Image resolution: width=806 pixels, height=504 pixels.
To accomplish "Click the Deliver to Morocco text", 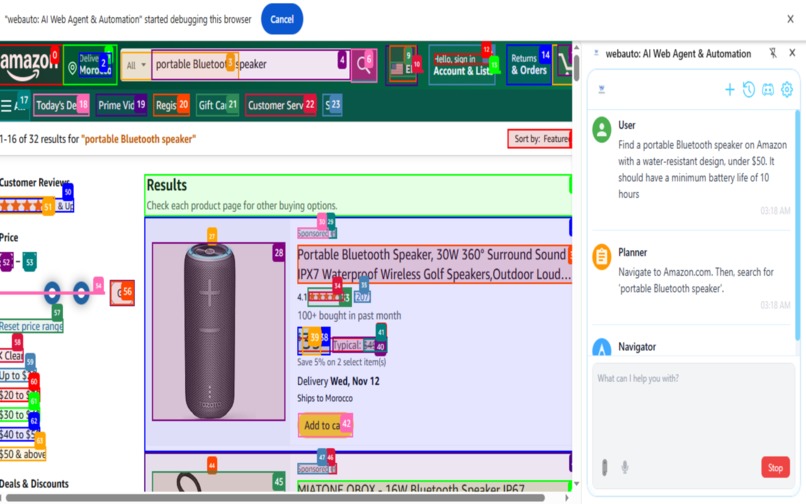I will [x=94, y=65].
